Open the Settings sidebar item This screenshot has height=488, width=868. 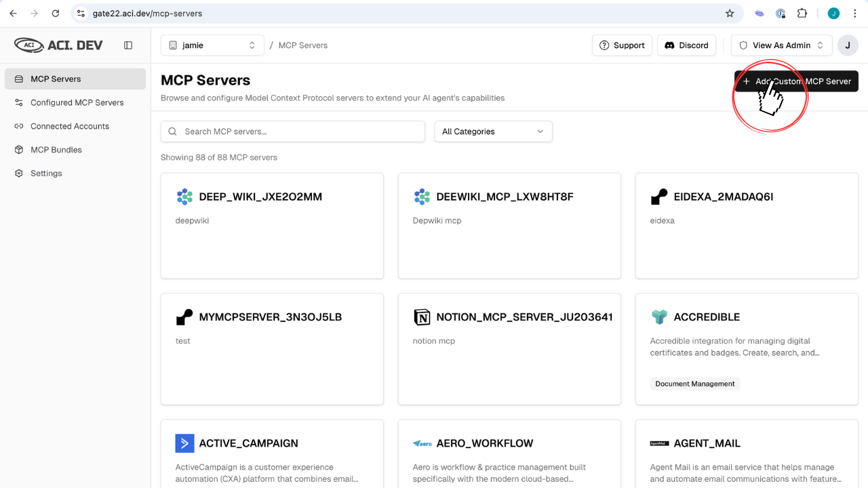[x=46, y=174]
